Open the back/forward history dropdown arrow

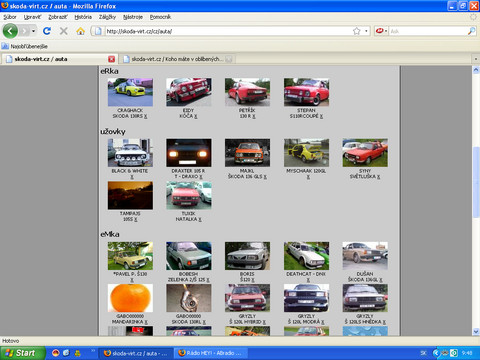pos(33,31)
